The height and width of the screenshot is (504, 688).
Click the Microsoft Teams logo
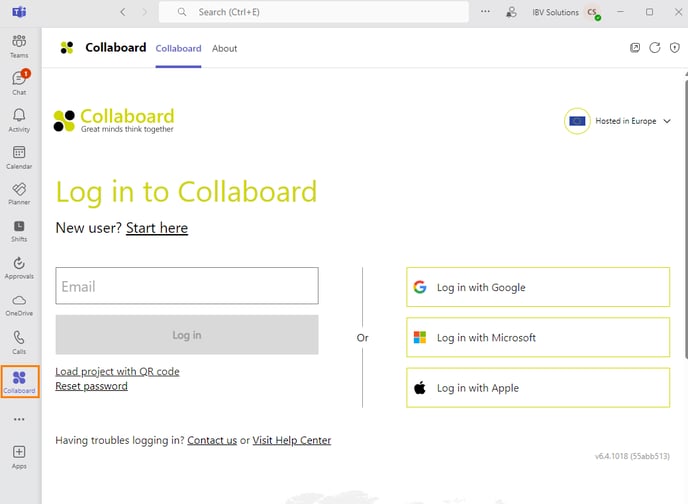tap(19, 12)
